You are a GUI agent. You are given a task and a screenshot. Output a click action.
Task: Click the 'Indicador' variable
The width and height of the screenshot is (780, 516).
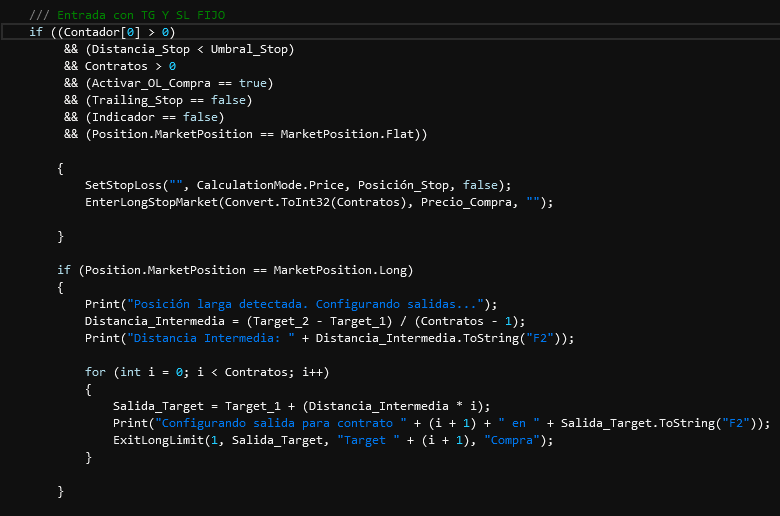pyautogui.click(x=123, y=117)
